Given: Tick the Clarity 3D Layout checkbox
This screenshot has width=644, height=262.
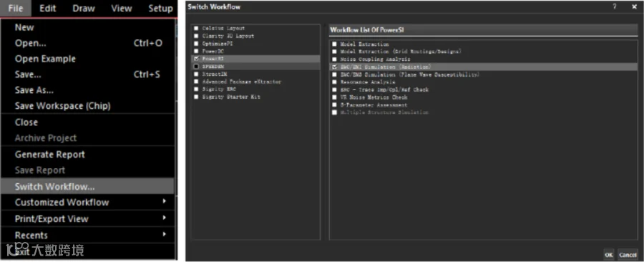Looking at the screenshot, I should pos(196,36).
